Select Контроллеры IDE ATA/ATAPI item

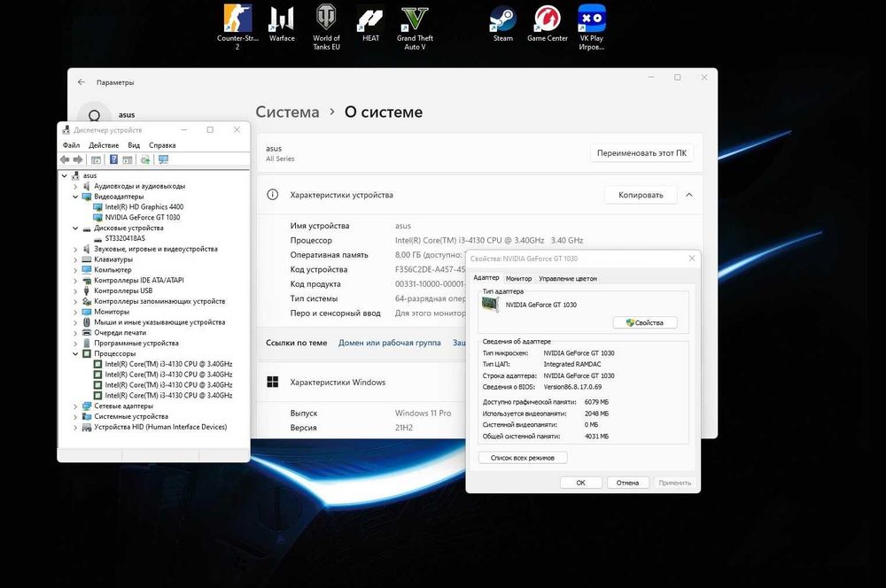pyautogui.click(x=139, y=280)
